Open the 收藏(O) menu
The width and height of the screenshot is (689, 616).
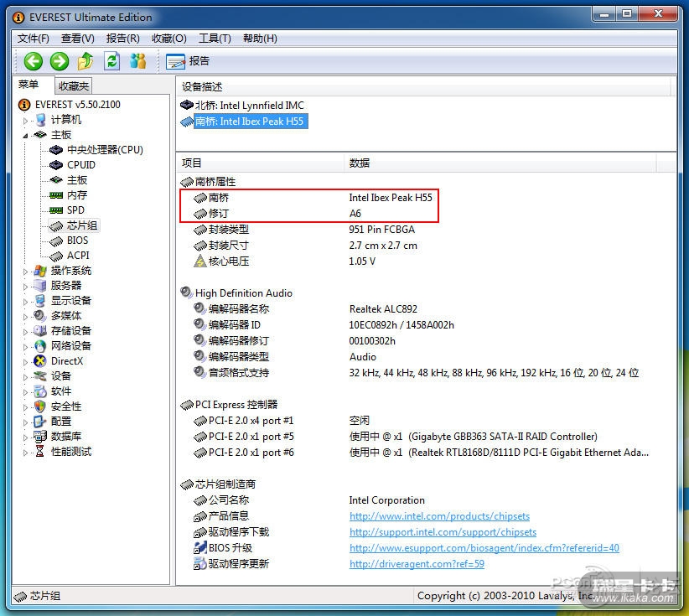(169, 39)
